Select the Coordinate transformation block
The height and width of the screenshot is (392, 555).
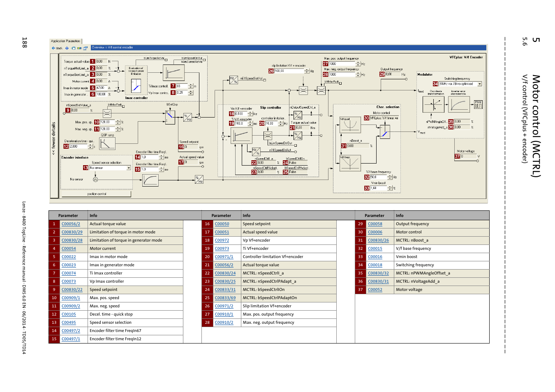tap(433, 104)
